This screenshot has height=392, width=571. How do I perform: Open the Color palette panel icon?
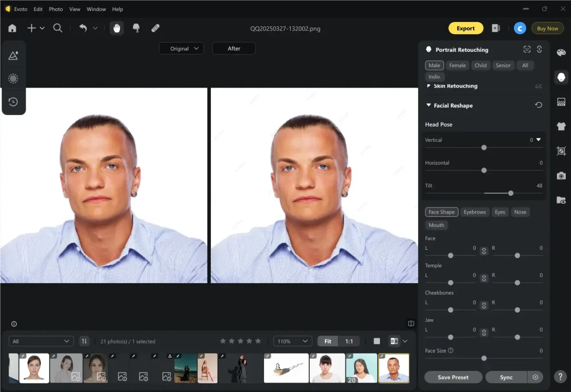tap(561, 53)
